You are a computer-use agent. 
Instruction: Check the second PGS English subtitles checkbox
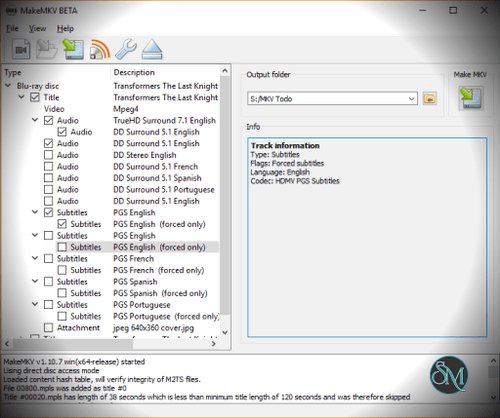(x=48, y=236)
